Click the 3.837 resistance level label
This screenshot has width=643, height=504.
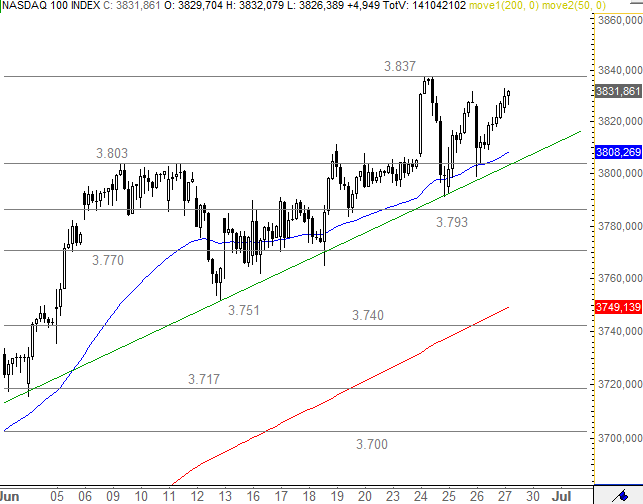coord(400,66)
